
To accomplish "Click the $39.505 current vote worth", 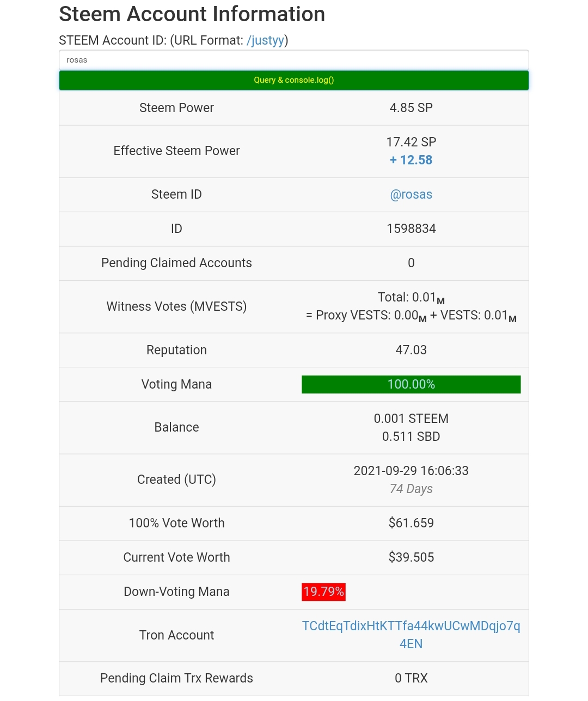I will (411, 557).
